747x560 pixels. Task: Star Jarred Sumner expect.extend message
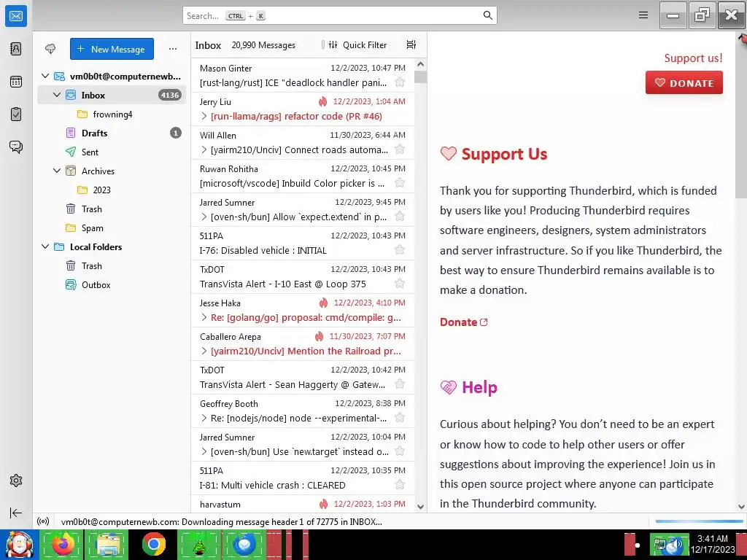coord(400,217)
